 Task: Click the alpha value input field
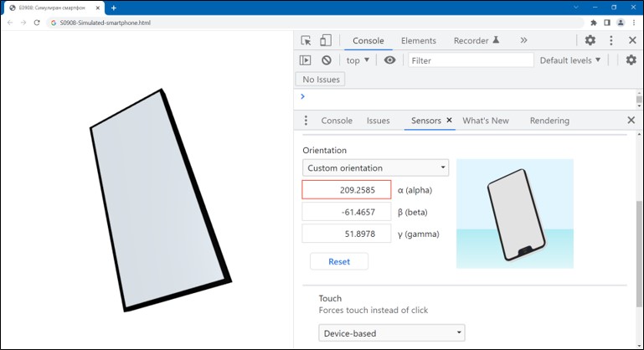coord(346,190)
